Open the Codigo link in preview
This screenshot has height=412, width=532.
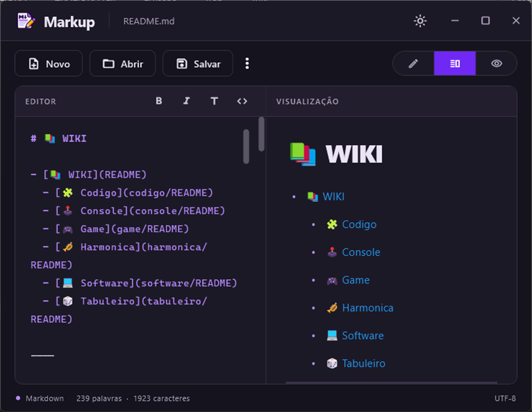[x=359, y=225]
